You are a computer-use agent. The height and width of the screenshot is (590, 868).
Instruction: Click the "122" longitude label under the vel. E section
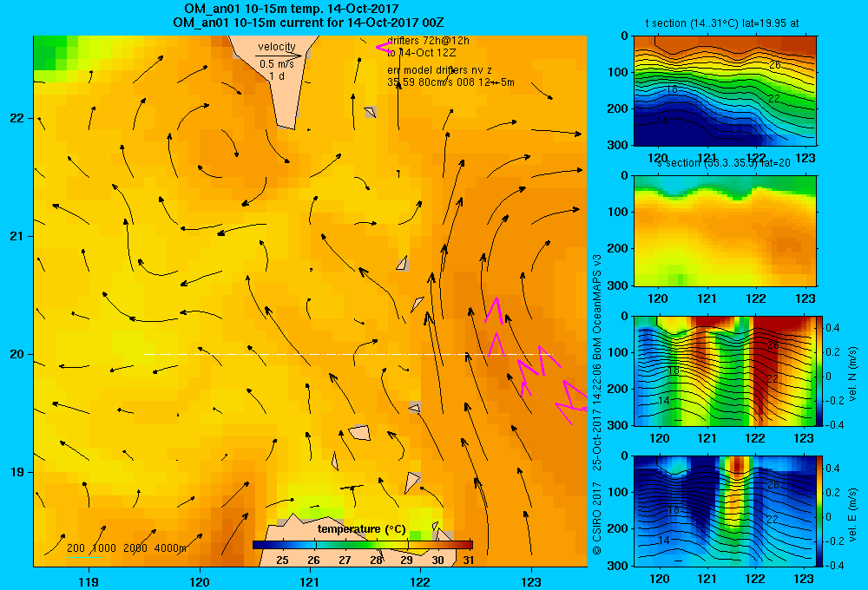coord(755,579)
